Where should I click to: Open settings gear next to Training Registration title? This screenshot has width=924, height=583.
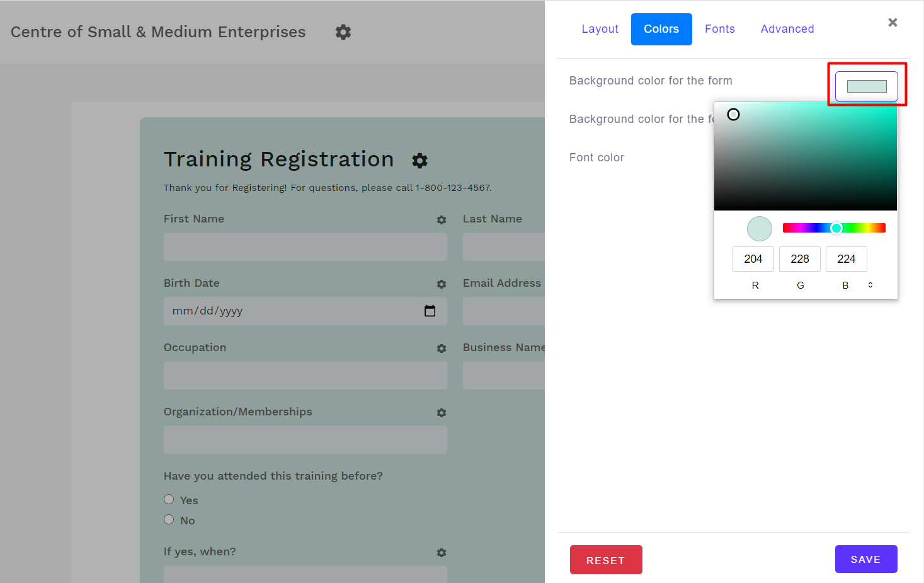[419, 161]
